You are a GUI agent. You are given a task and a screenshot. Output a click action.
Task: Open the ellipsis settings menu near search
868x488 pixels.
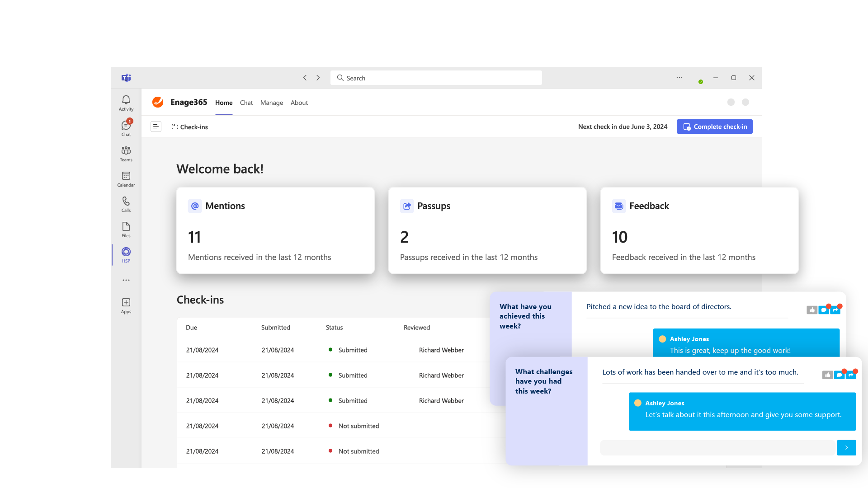(679, 78)
